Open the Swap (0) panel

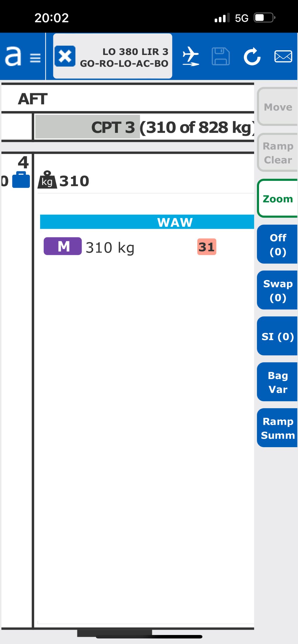(277, 290)
